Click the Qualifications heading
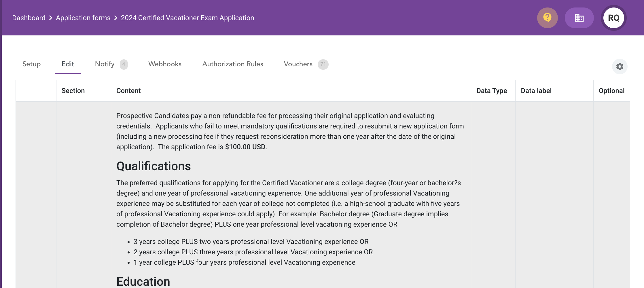 tap(154, 166)
